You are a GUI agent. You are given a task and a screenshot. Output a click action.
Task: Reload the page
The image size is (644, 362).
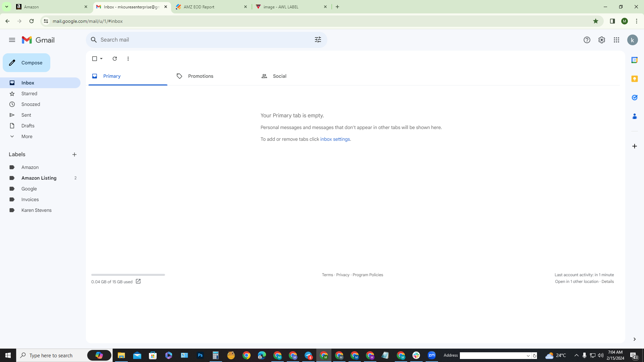[32, 21]
